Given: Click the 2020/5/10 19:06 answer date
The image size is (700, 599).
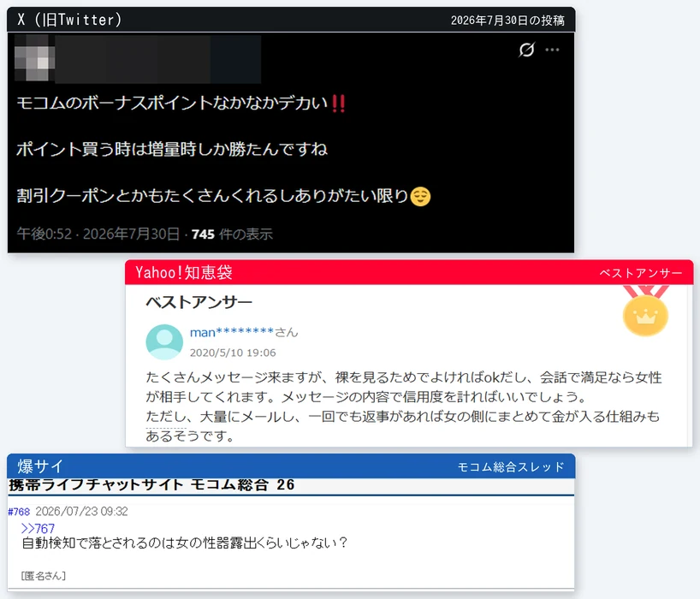Looking at the screenshot, I should [233, 353].
